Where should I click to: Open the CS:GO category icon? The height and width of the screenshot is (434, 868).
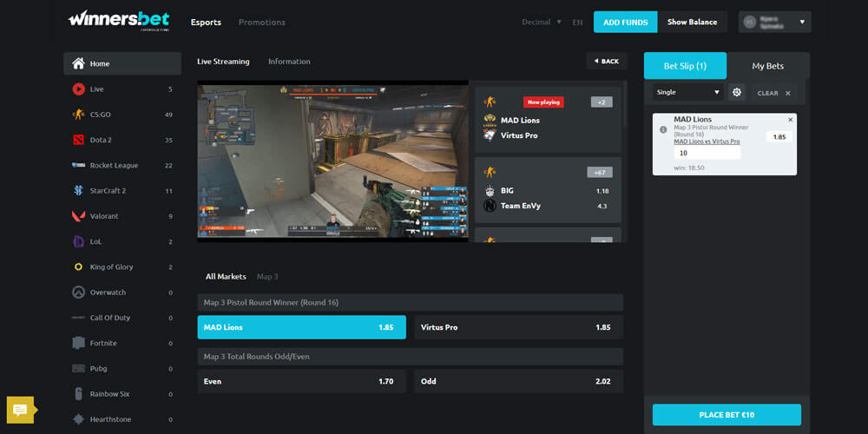click(x=78, y=115)
